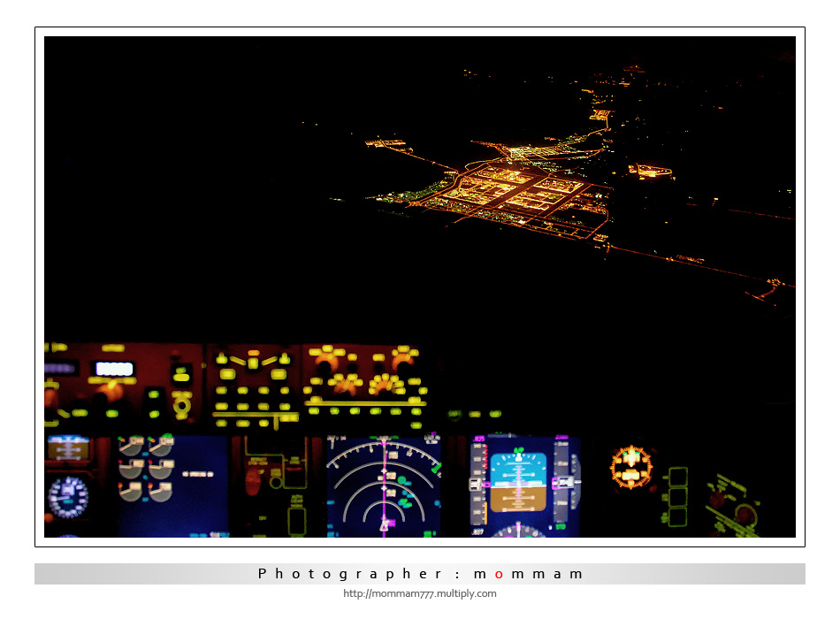The width and height of the screenshot is (840, 619).
Task: Open the mommam777.multiply.com link
Action: (419, 593)
